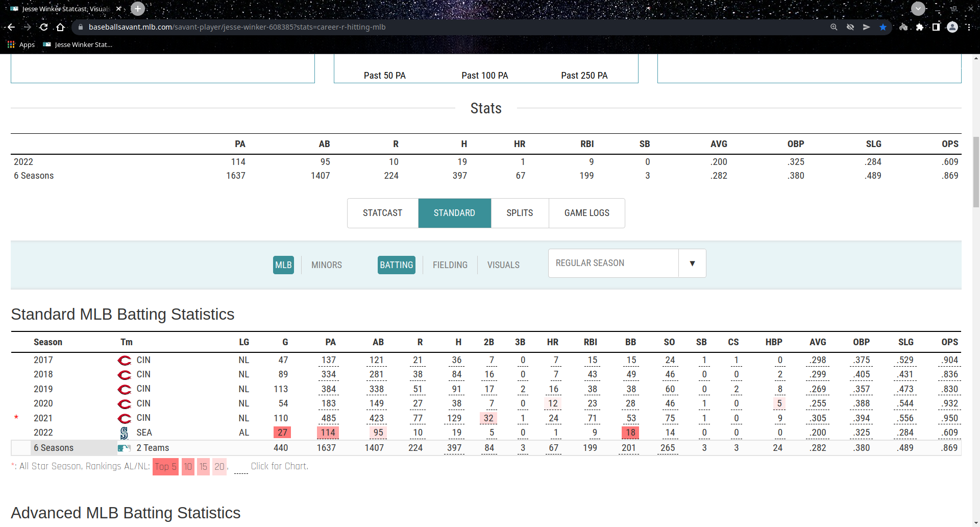Open the Jesse Winker Stat bookmark
The image size is (980, 527).
click(78, 44)
